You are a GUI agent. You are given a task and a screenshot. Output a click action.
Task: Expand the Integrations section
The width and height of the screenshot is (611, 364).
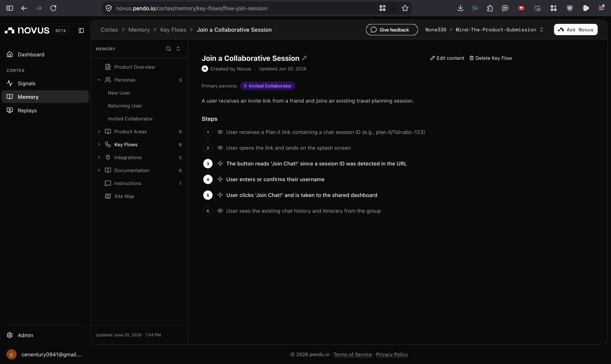tap(99, 158)
